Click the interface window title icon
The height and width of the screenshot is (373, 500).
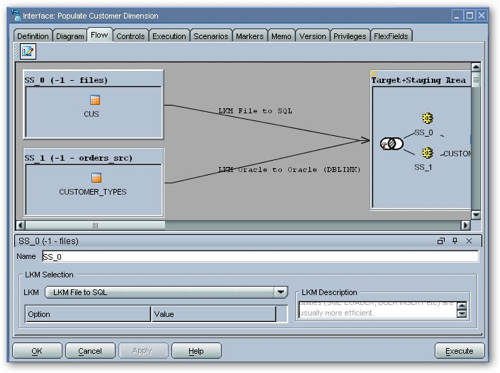pos(16,15)
